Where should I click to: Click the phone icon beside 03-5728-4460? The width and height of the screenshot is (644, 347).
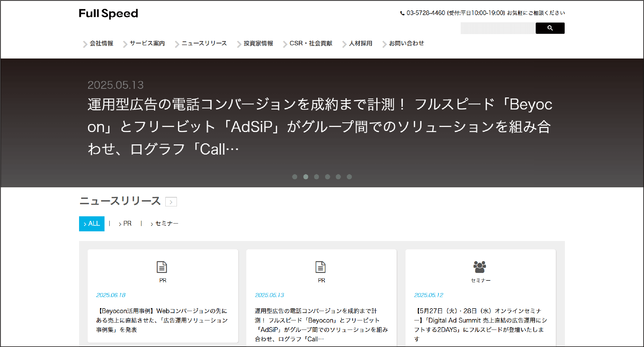pos(402,13)
